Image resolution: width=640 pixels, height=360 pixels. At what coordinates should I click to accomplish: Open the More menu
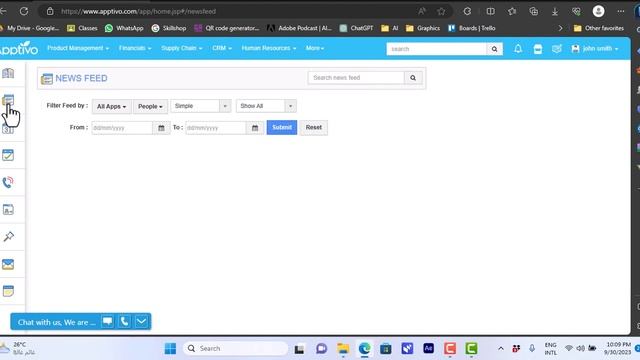pos(315,48)
